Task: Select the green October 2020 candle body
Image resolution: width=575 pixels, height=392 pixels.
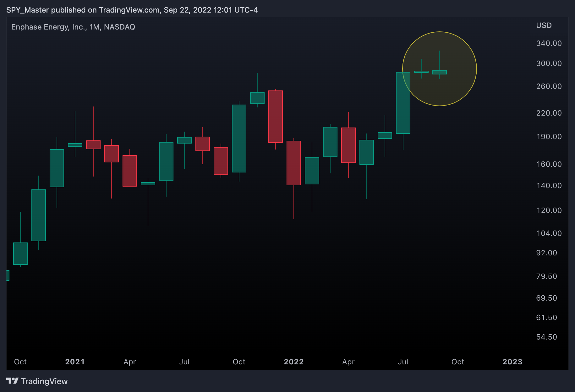Action: point(20,253)
